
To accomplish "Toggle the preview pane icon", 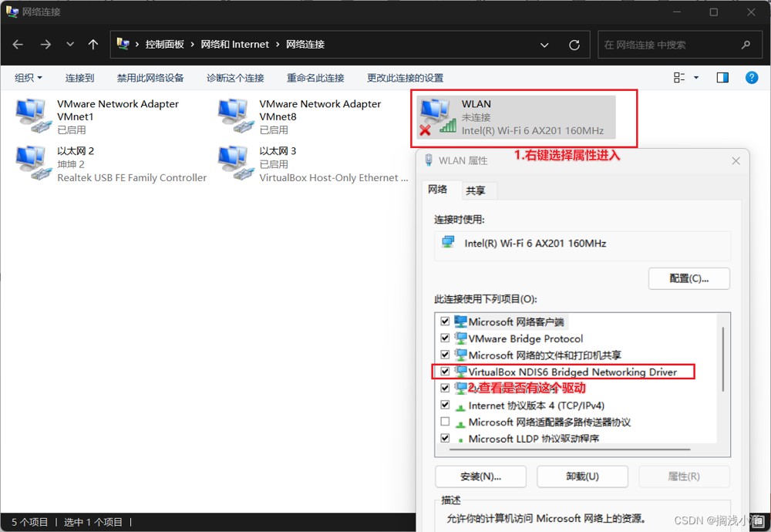I will coord(722,77).
